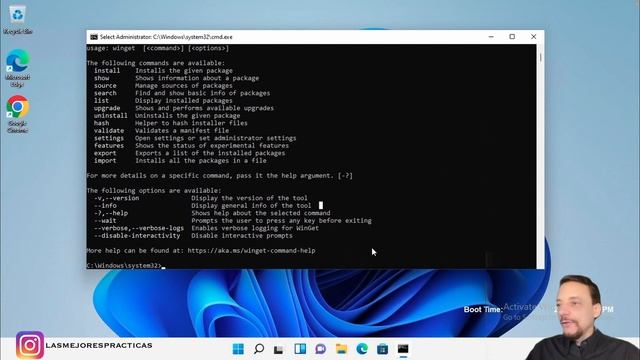Open the Chat icon on the taskbar
The image size is (640, 360).
pyautogui.click(x=321, y=349)
